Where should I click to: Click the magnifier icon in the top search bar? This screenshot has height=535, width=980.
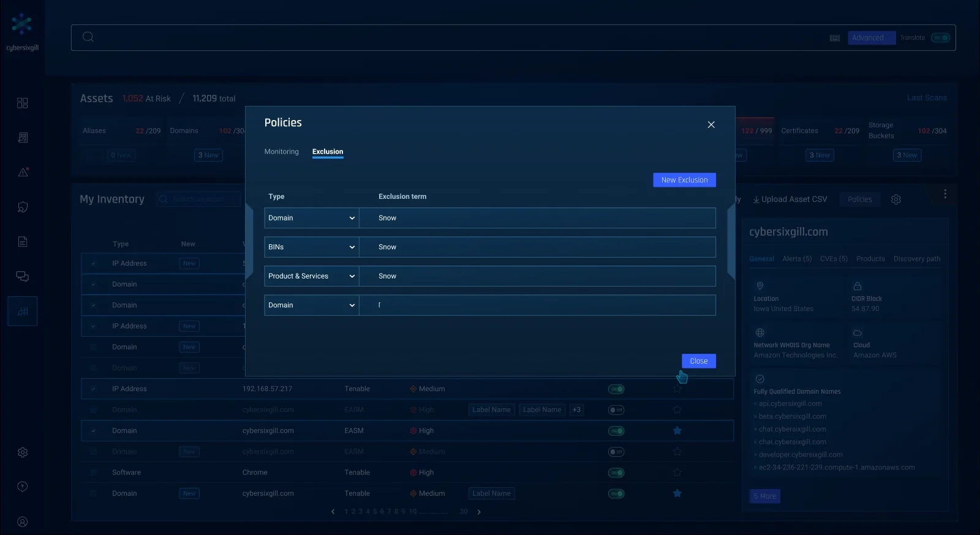click(88, 37)
